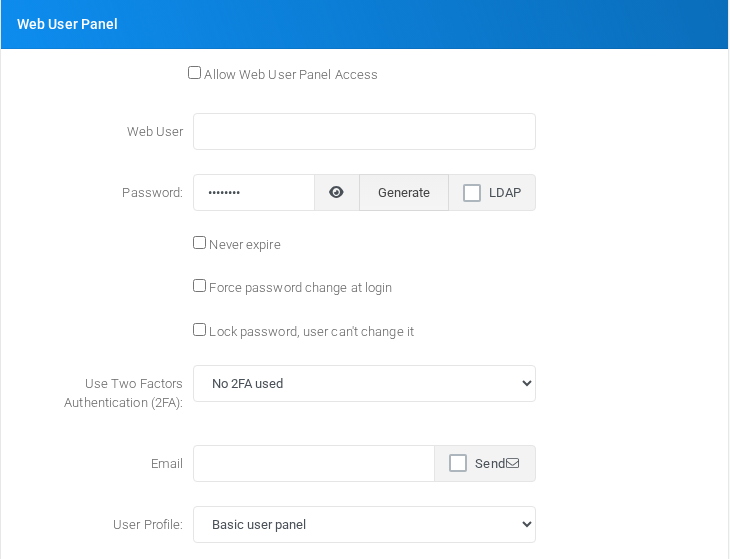
Task: Click the User Profile label
Action: click(148, 525)
